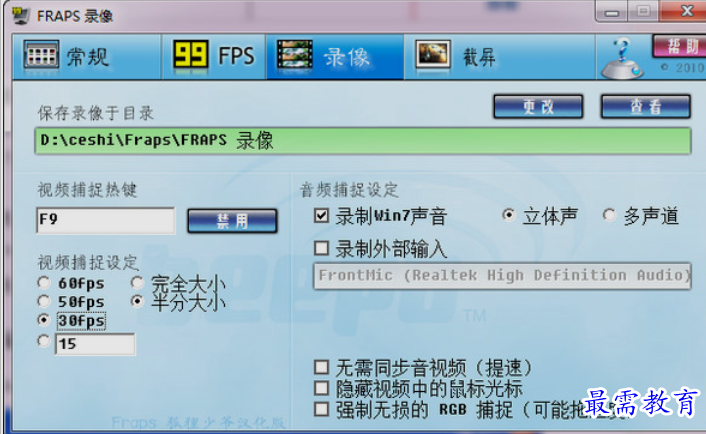Switch to the FPS tab label

pyautogui.click(x=236, y=57)
